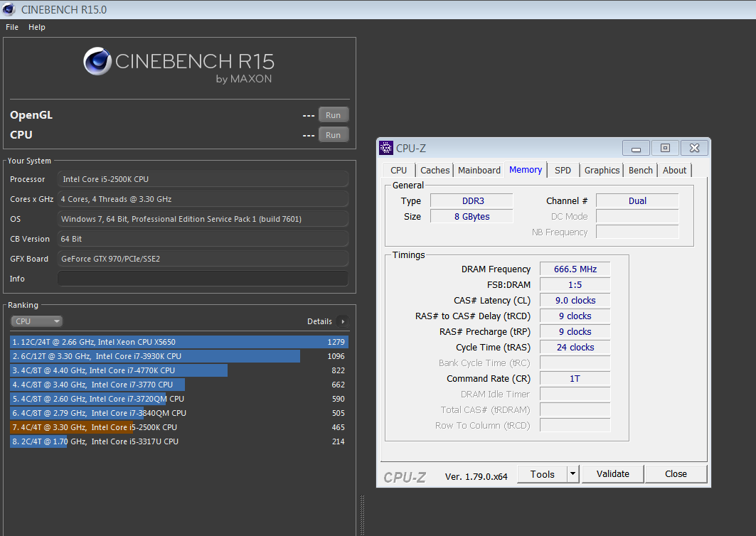Switch to the SPD tab
The height and width of the screenshot is (536, 756).
(563, 170)
